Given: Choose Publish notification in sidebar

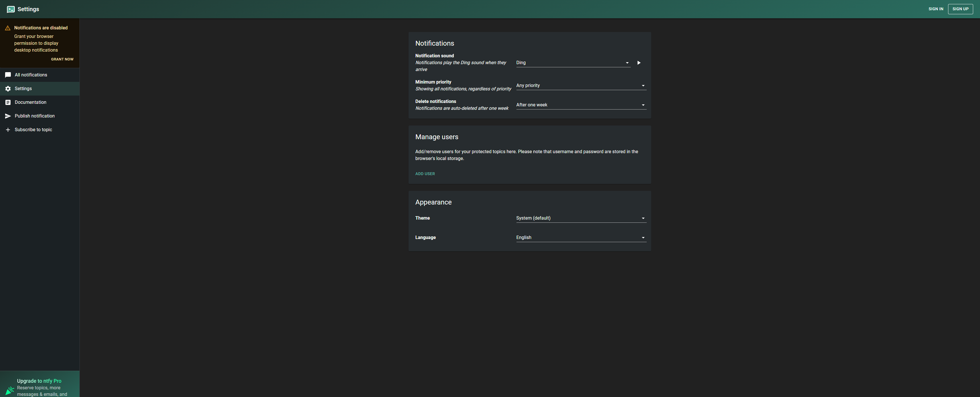Looking at the screenshot, I should pyautogui.click(x=40, y=116).
